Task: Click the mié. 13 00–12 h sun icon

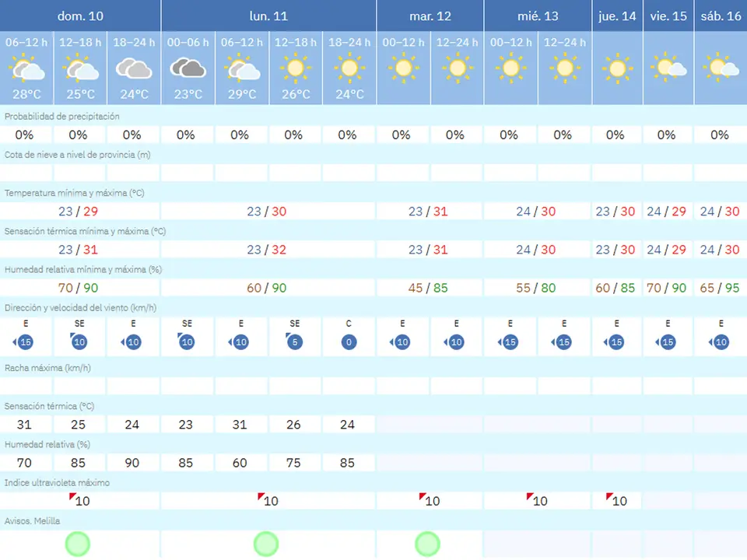Action: [510, 68]
